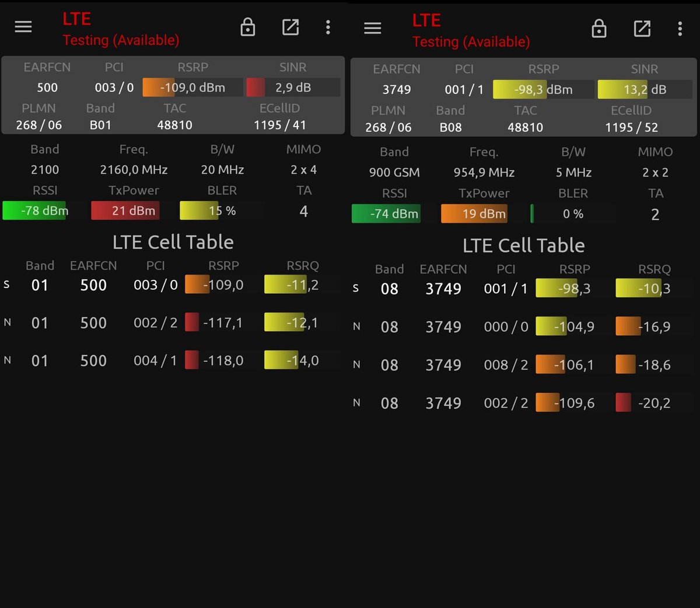700x608 pixels.
Task: Click ECellID value 1195 / 52
Action: pos(631,127)
